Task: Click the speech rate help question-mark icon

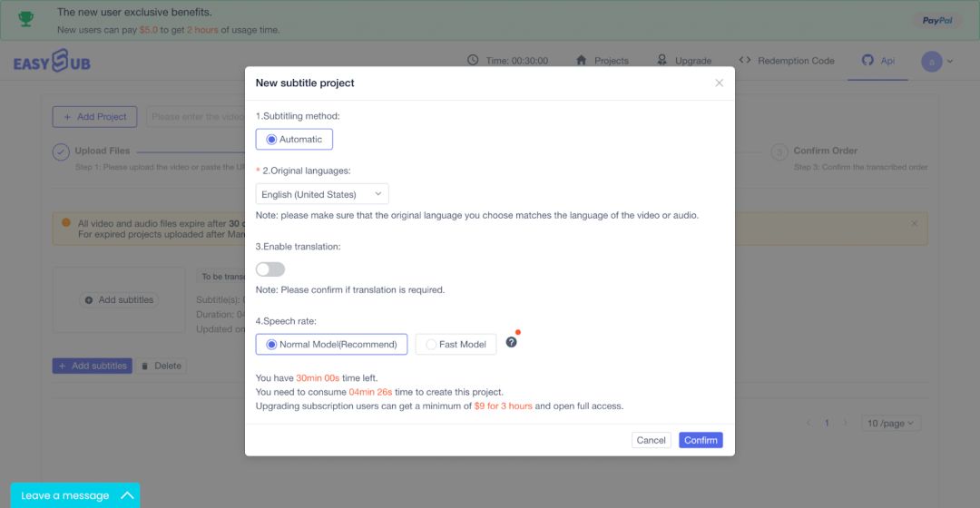Action: [511, 342]
